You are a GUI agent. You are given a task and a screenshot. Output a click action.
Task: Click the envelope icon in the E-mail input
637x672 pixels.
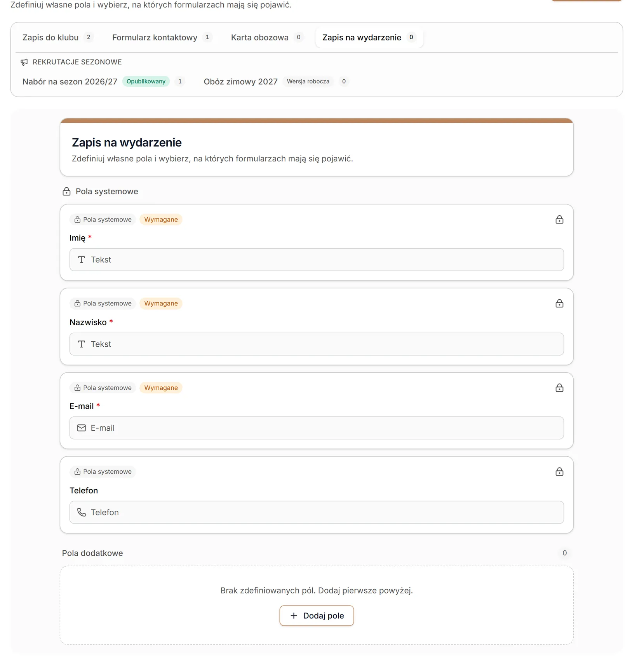pos(82,428)
